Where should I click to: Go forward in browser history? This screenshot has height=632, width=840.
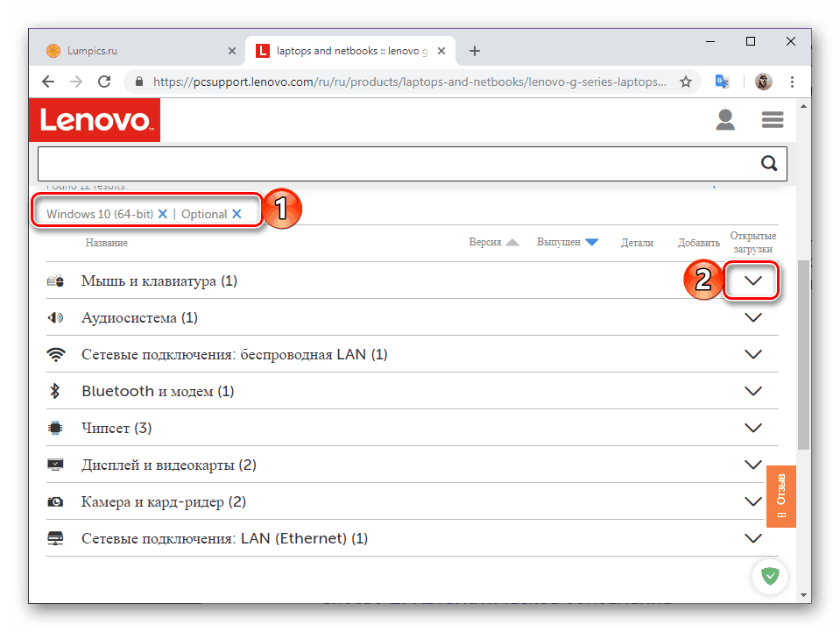coord(76,82)
